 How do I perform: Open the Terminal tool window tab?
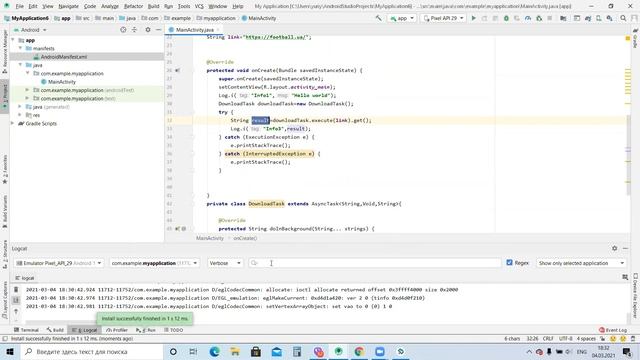coord(26,330)
